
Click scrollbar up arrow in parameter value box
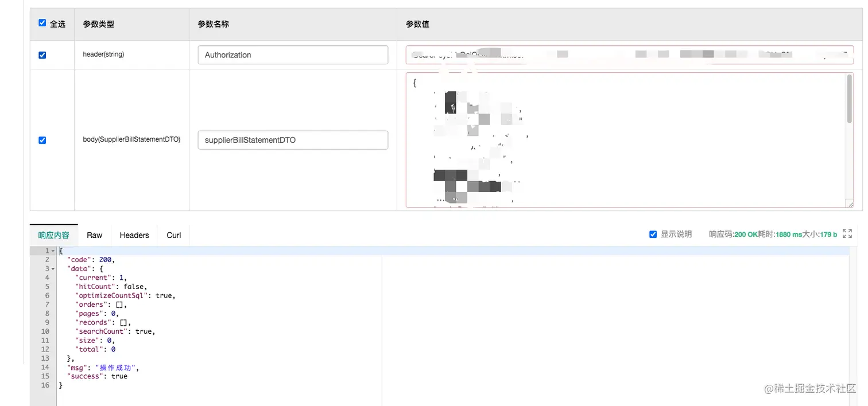coord(849,75)
